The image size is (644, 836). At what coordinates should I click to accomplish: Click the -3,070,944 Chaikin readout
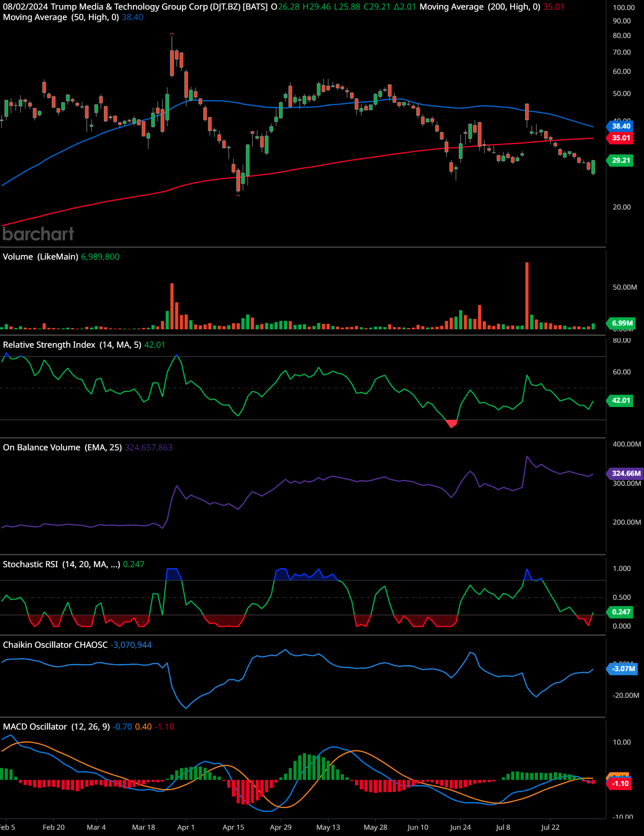point(131,645)
